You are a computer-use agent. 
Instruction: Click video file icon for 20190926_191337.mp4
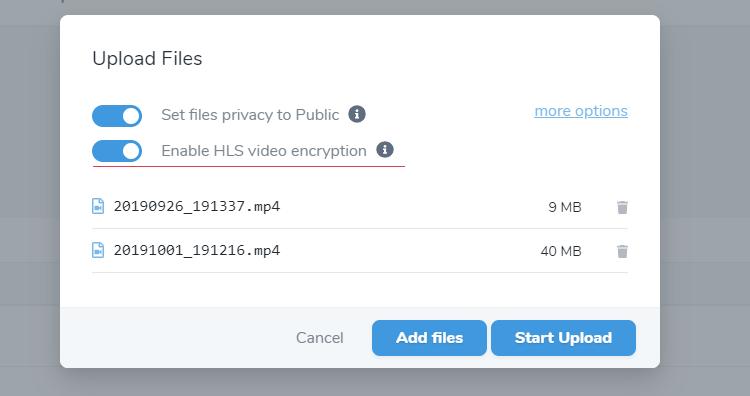[98, 206]
